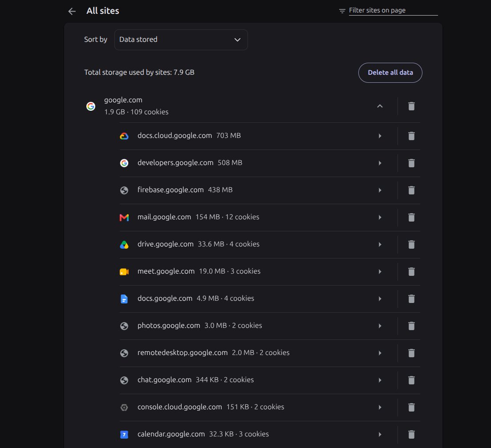Delete drive.google.com data

click(x=411, y=244)
